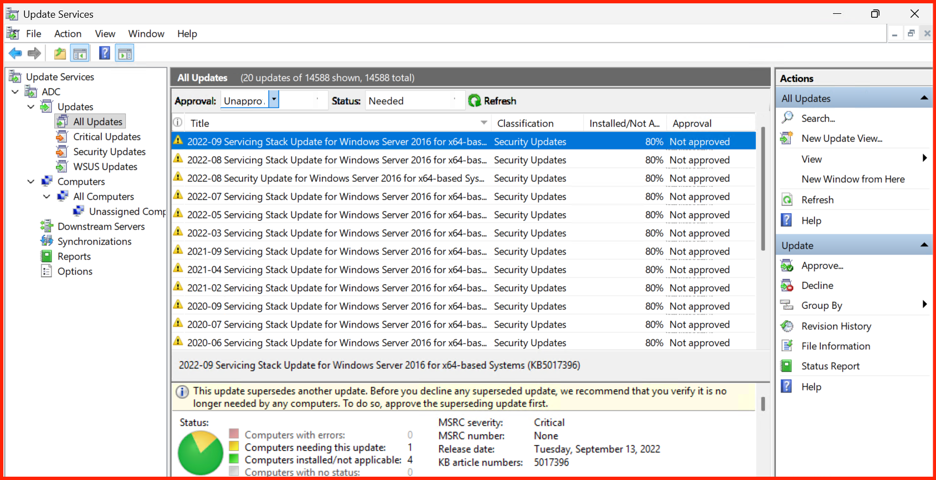Click the Refresh button next to Status
This screenshot has height=480, width=936.
492,101
